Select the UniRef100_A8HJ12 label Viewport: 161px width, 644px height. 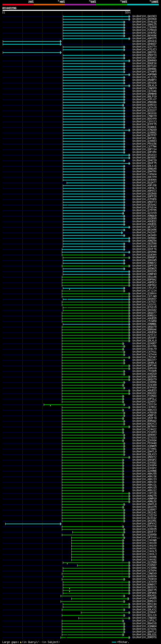click(144, 490)
